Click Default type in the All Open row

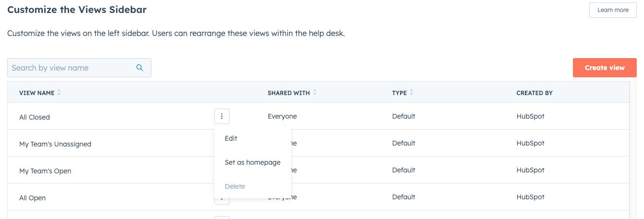[404, 197]
